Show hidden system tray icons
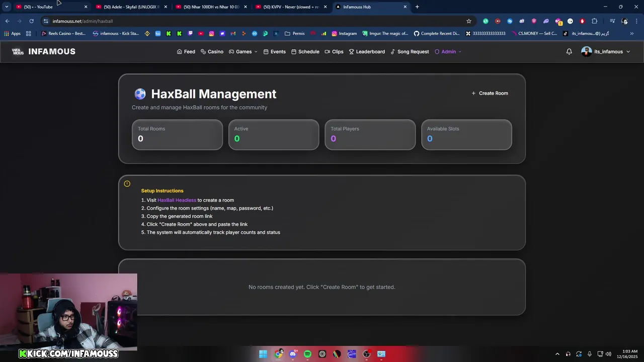 coord(557,354)
